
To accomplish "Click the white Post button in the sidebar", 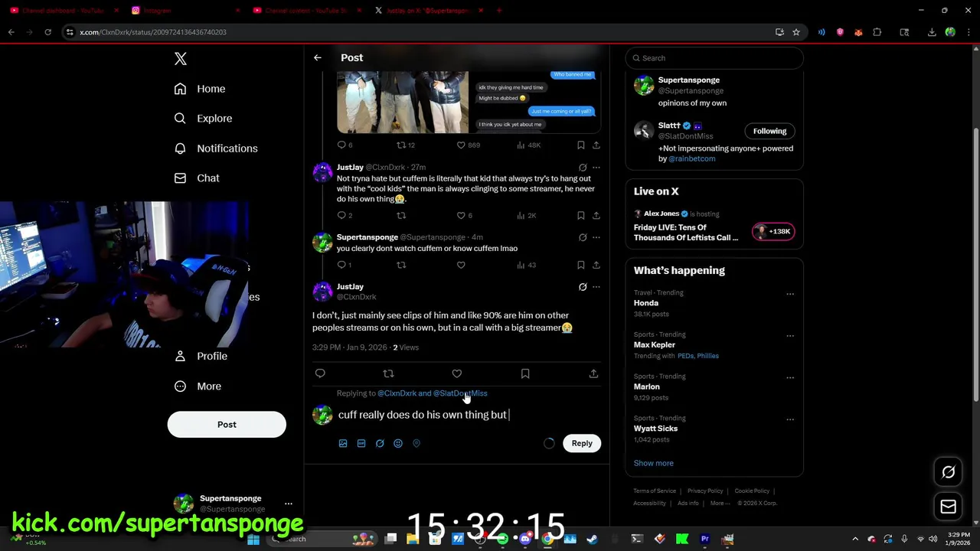I will pyautogui.click(x=227, y=425).
